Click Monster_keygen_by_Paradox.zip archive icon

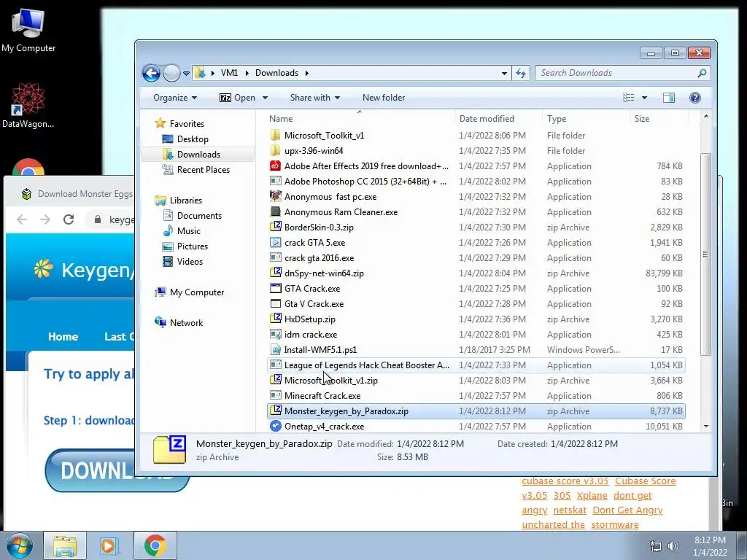275,411
